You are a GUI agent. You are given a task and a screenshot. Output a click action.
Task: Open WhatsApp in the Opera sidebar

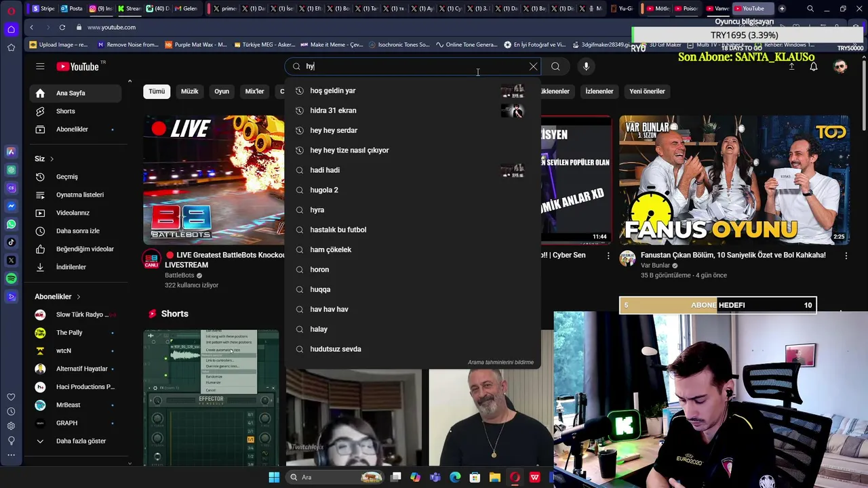pos(11,224)
